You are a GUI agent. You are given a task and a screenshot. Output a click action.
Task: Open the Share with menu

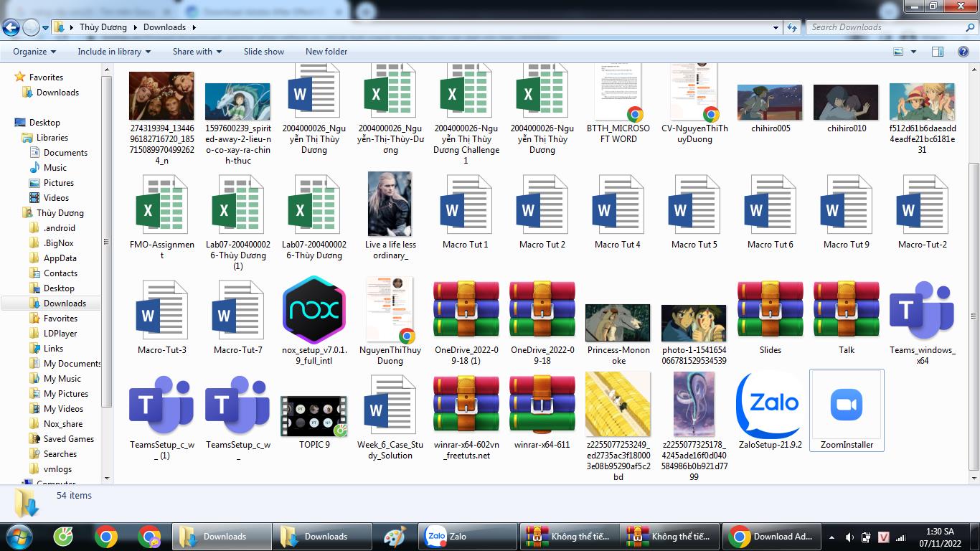pos(197,52)
